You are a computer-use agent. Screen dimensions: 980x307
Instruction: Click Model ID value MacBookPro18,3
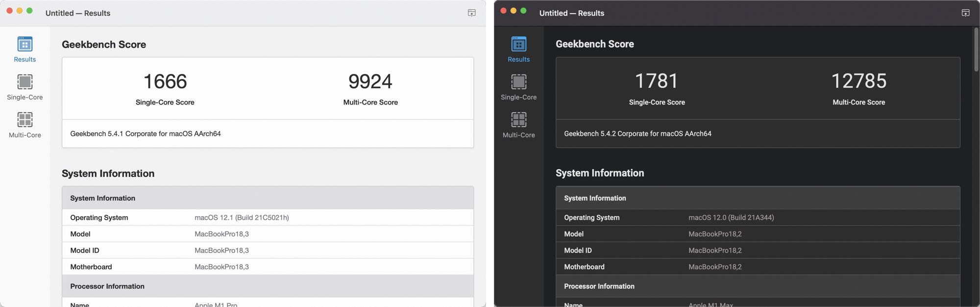click(221, 250)
